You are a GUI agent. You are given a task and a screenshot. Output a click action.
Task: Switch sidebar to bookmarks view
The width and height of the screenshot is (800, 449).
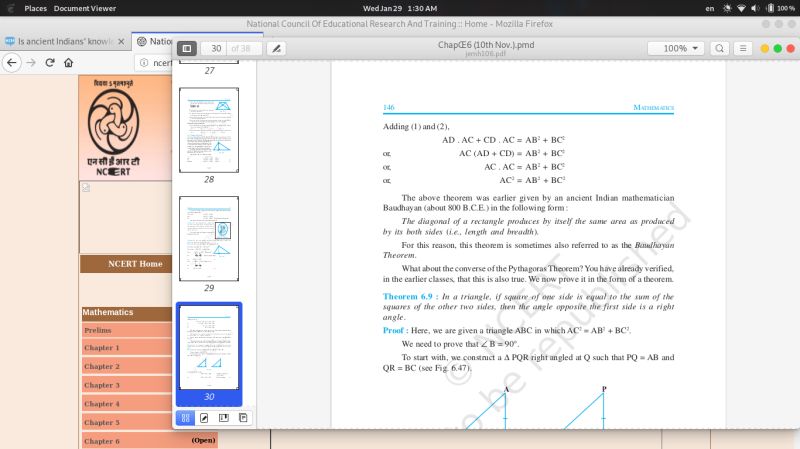pyautogui.click(x=223, y=418)
